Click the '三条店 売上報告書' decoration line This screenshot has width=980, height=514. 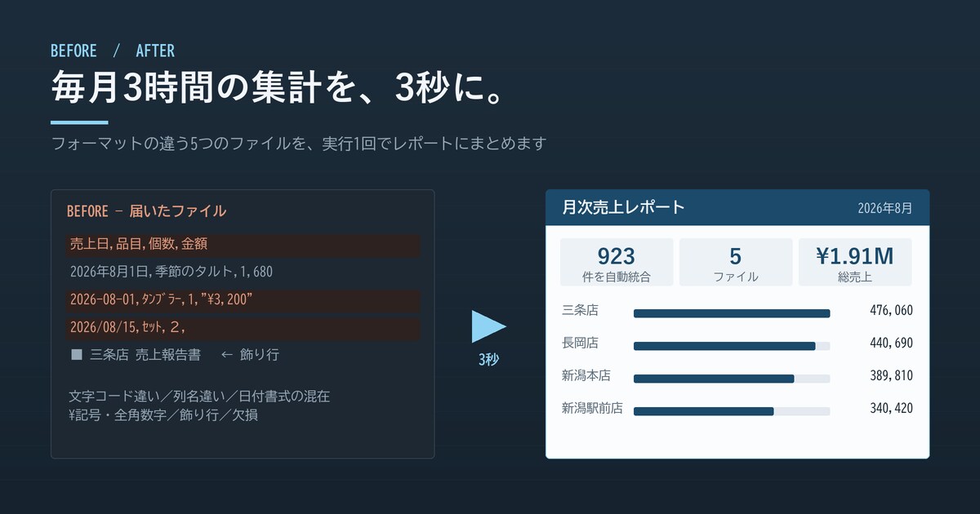click(x=145, y=355)
